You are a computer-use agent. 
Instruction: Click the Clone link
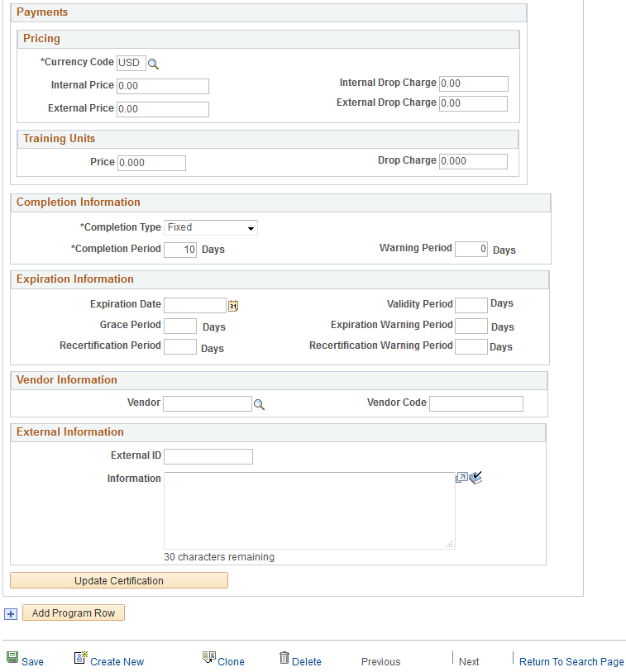click(x=231, y=662)
